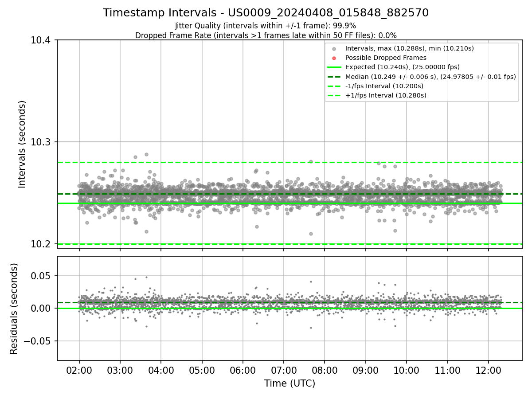Click the 'Jitter Quality' subtitle line
This screenshot has height=399, width=532.
[x=266, y=26]
